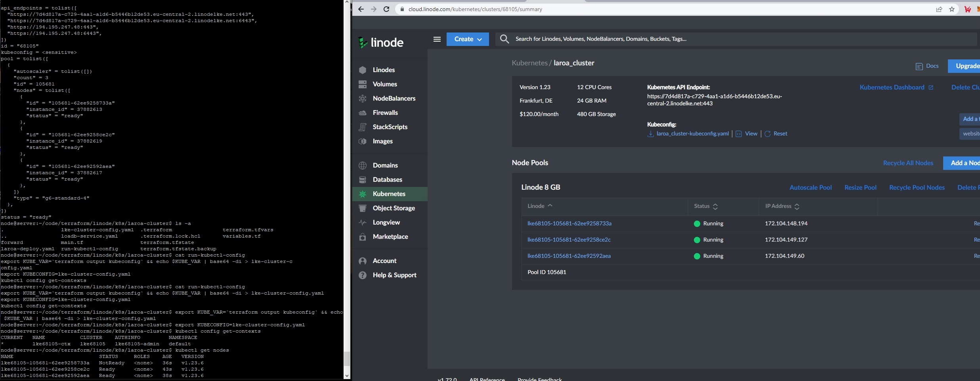
Task: Click the Marketplace bag icon
Action: coord(363,237)
